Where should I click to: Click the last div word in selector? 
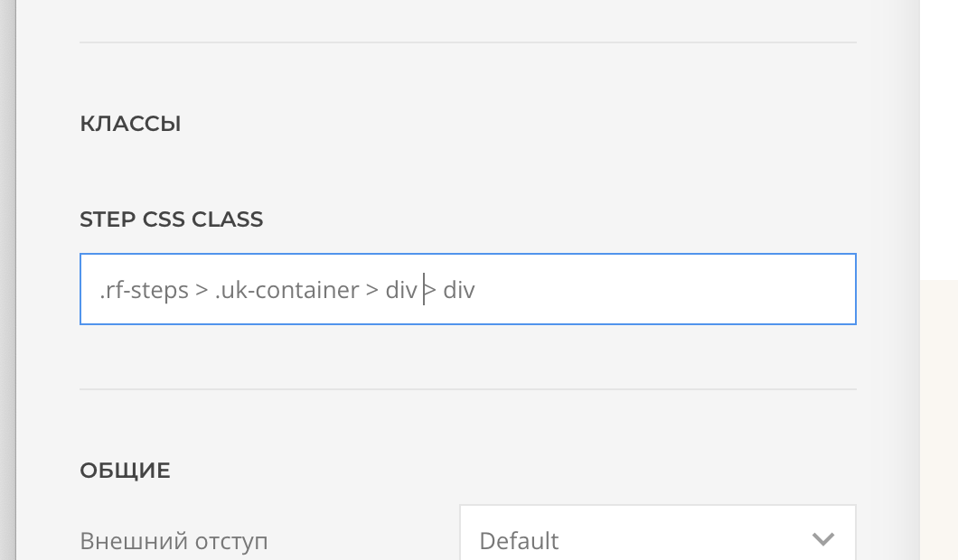point(458,290)
